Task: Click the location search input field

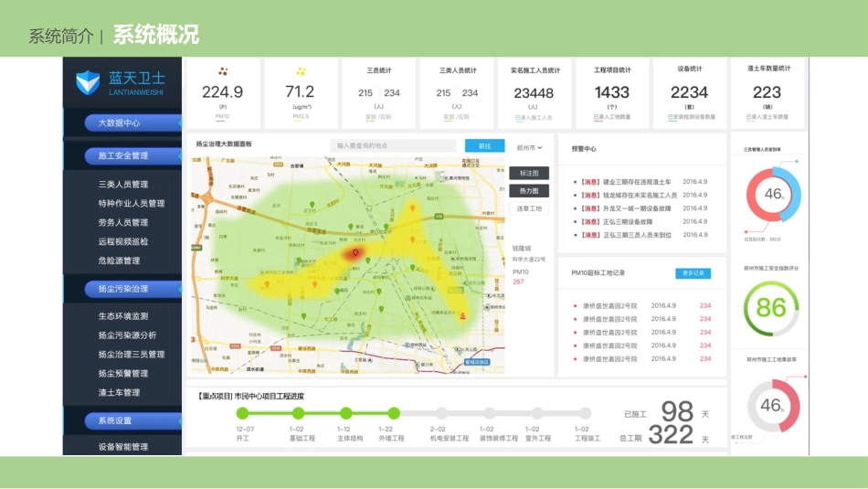Action: coord(393,145)
